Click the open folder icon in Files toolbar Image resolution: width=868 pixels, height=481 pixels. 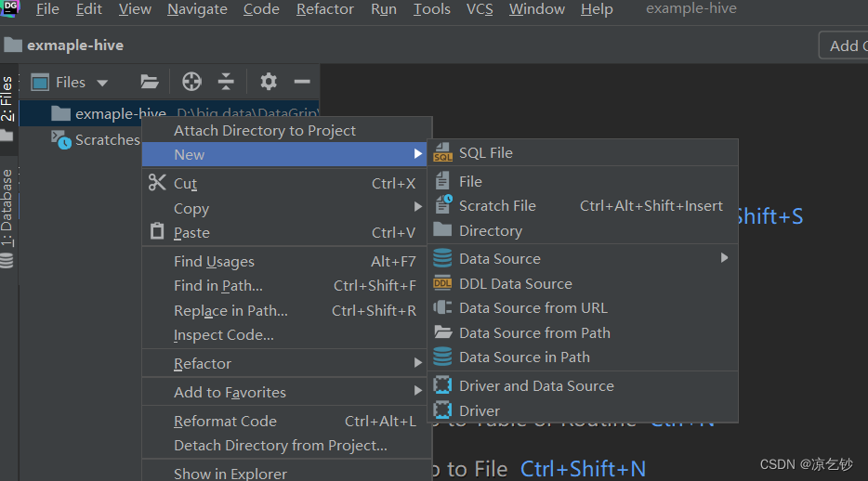coord(150,82)
